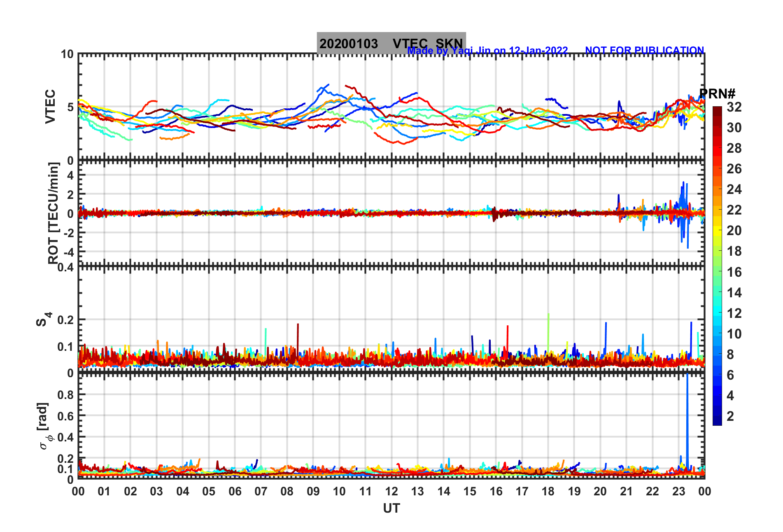Click the "03" hour tick on UT axis
783x532 pixels.
156,491
